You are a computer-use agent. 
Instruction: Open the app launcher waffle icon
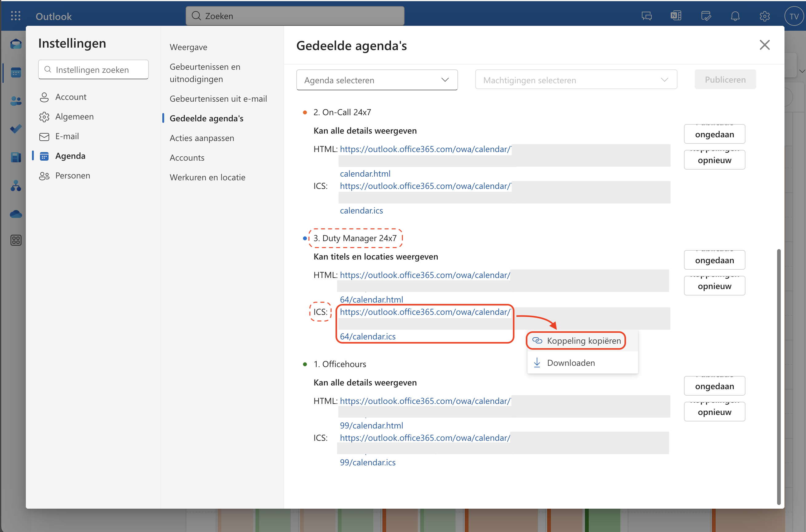pyautogui.click(x=16, y=16)
